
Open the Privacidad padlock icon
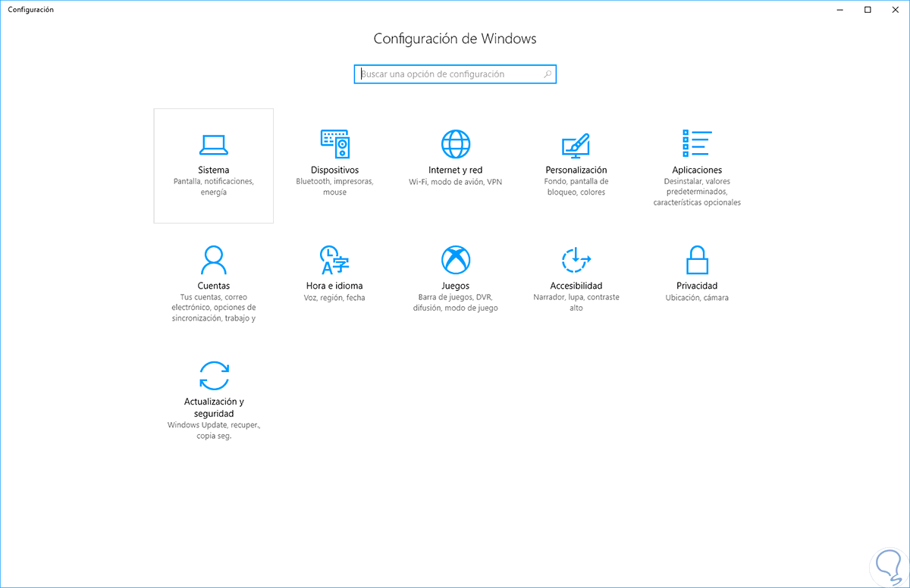point(697,260)
